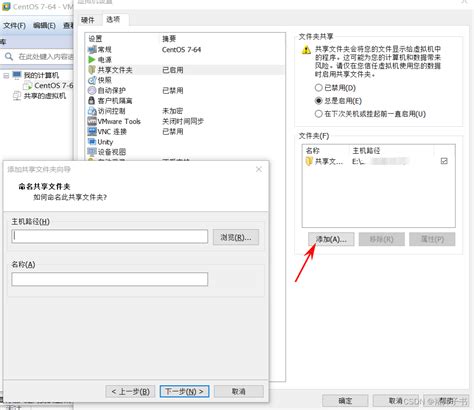Close the add shared folder wizard

[x=259, y=169]
